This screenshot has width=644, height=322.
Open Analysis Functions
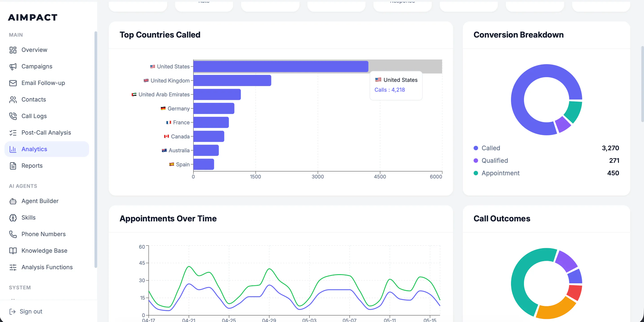point(47,267)
